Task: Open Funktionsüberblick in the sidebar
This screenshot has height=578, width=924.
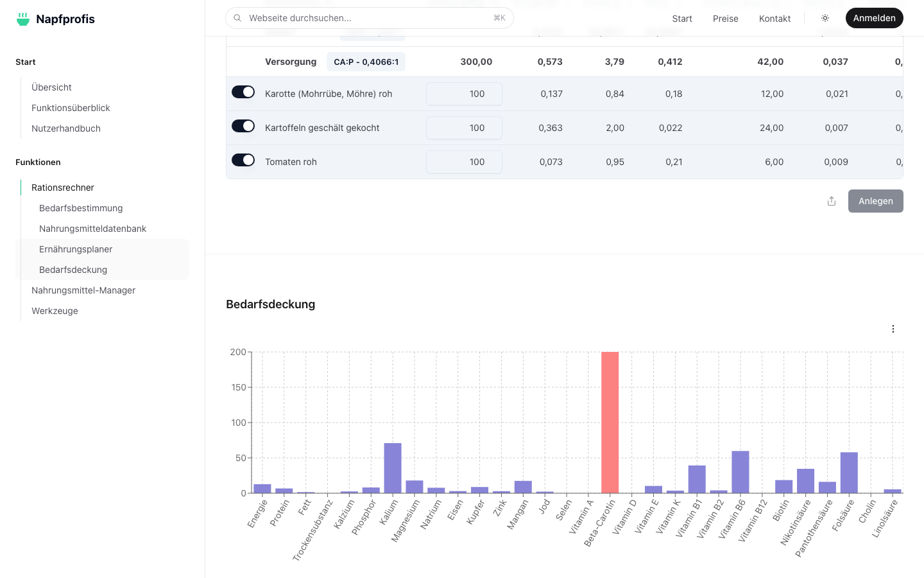Action: click(x=71, y=108)
